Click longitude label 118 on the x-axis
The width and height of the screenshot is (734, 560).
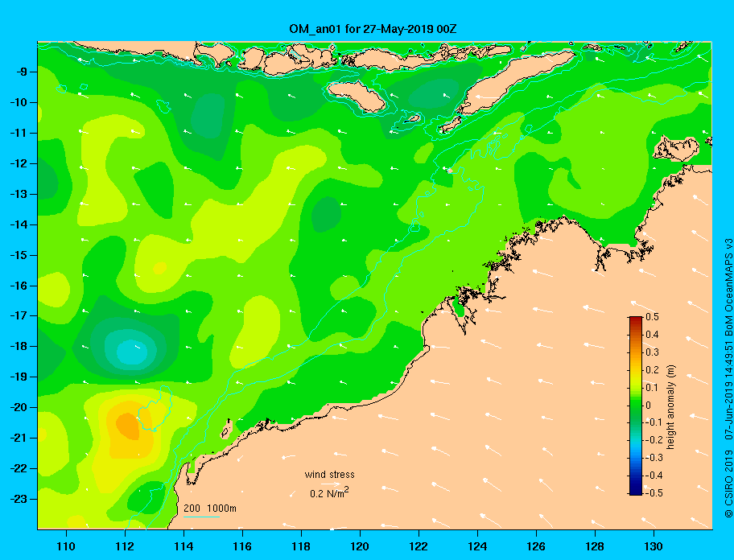[x=301, y=546]
